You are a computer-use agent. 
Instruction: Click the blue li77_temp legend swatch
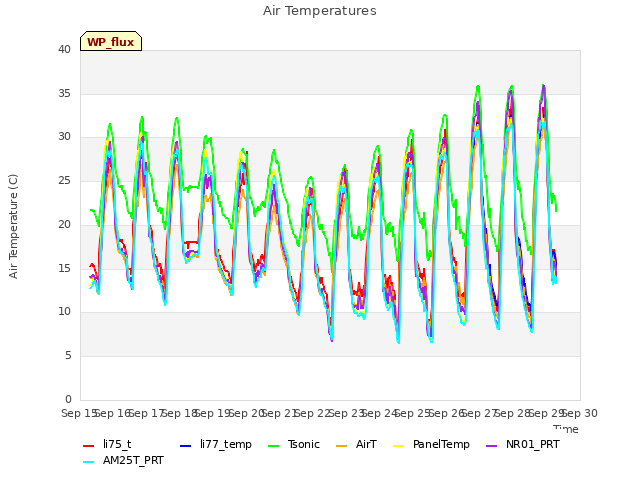pos(186,446)
